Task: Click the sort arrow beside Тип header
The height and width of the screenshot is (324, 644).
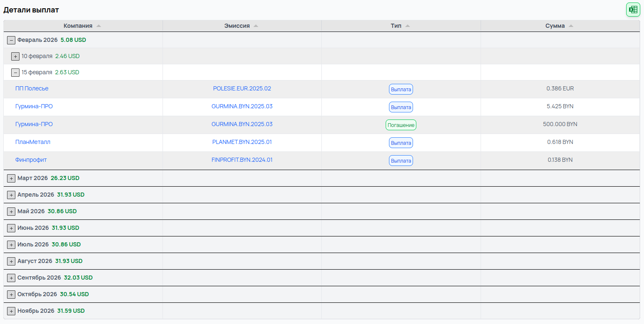Action: pos(408,25)
